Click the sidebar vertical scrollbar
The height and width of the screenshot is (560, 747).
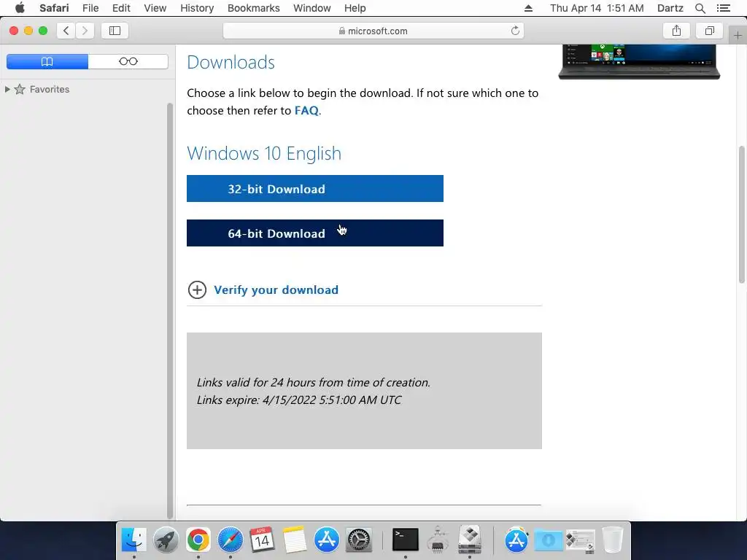click(169, 309)
